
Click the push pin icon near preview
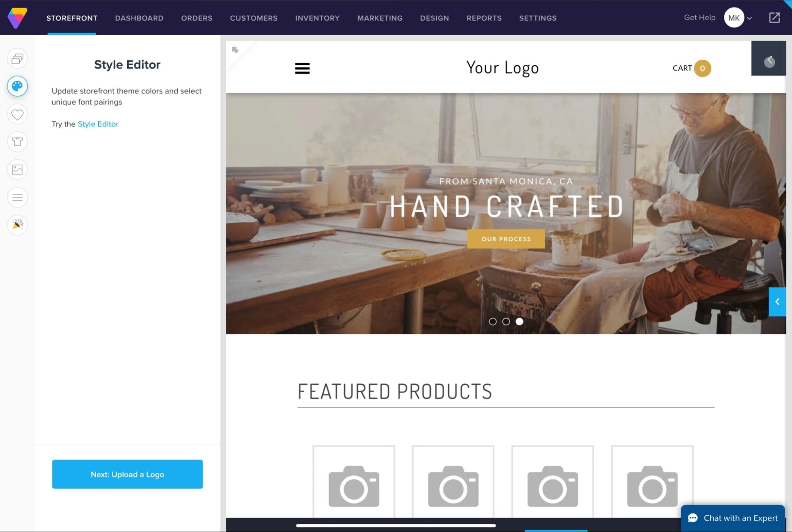(x=235, y=50)
